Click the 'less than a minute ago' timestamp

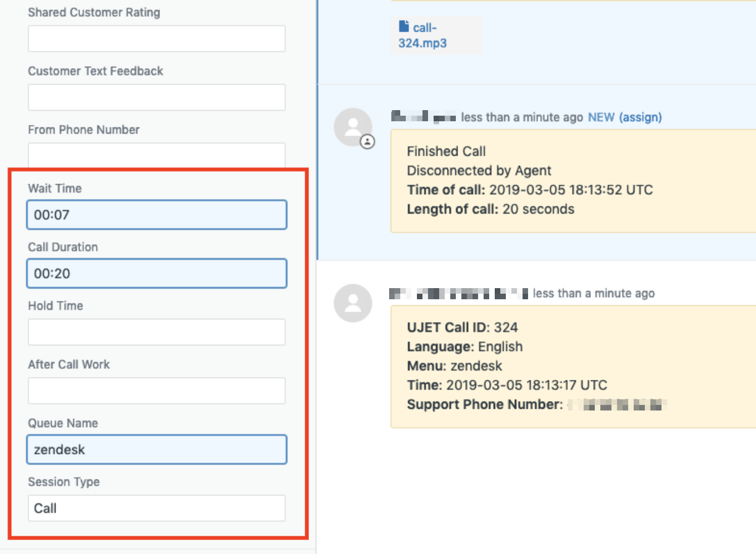(523, 117)
